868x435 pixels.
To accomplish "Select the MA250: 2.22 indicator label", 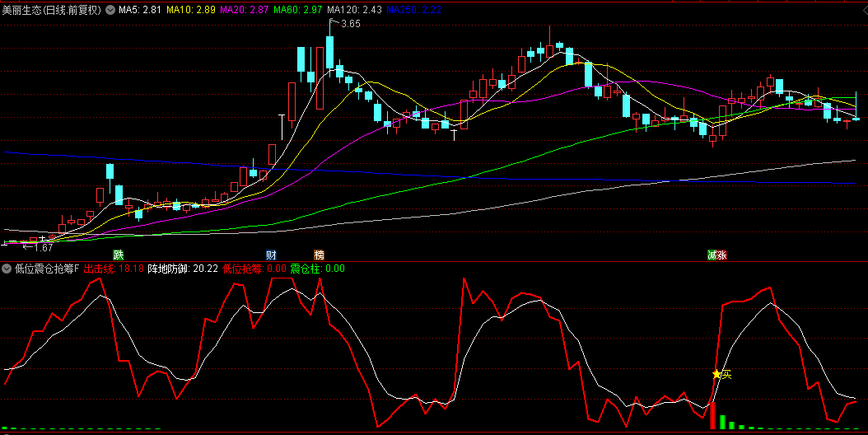I will (x=413, y=9).
